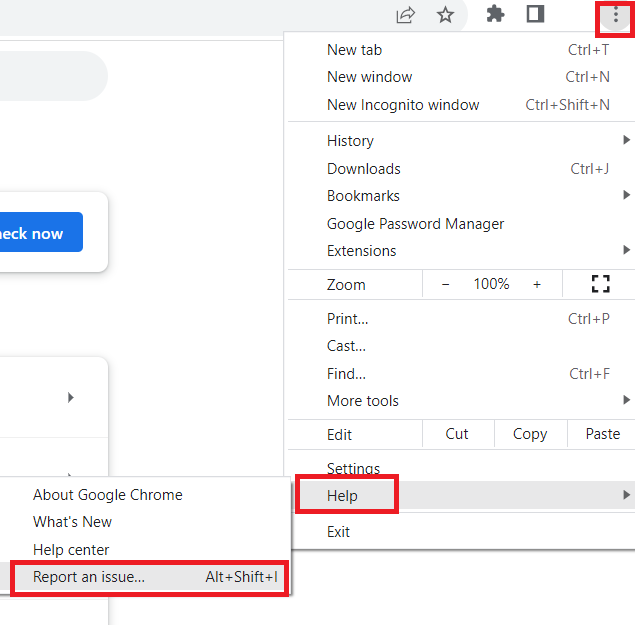Click the Cut button
The height and width of the screenshot is (625, 635).
coord(458,434)
